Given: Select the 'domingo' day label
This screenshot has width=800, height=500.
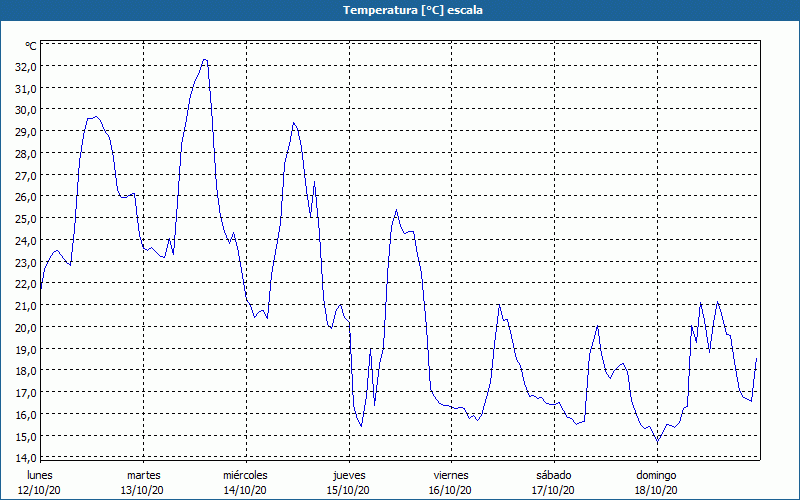Looking at the screenshot, I should (656, 475).
